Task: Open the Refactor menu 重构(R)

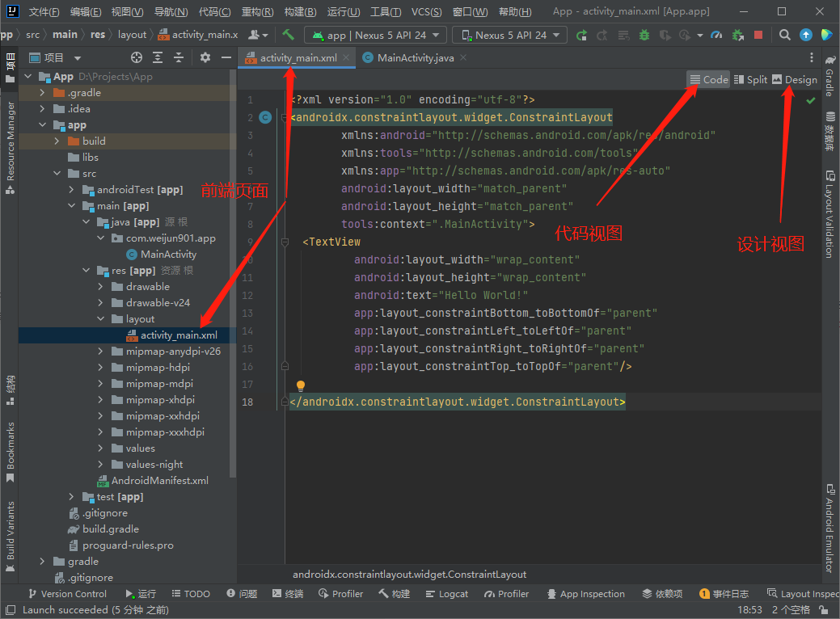Action: [257, 12]
